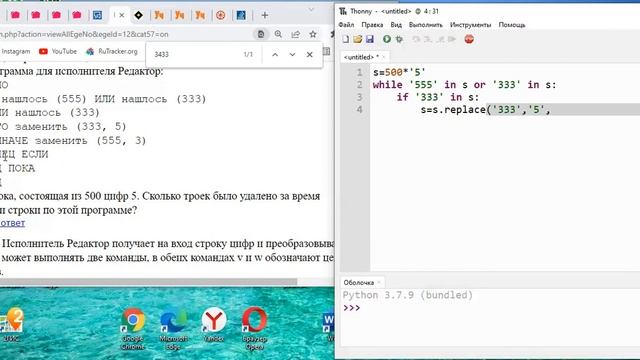Open the Файл menu in Thonny
Image resolution: width=640 pixels, height=360 pixels.
[346, 25]
